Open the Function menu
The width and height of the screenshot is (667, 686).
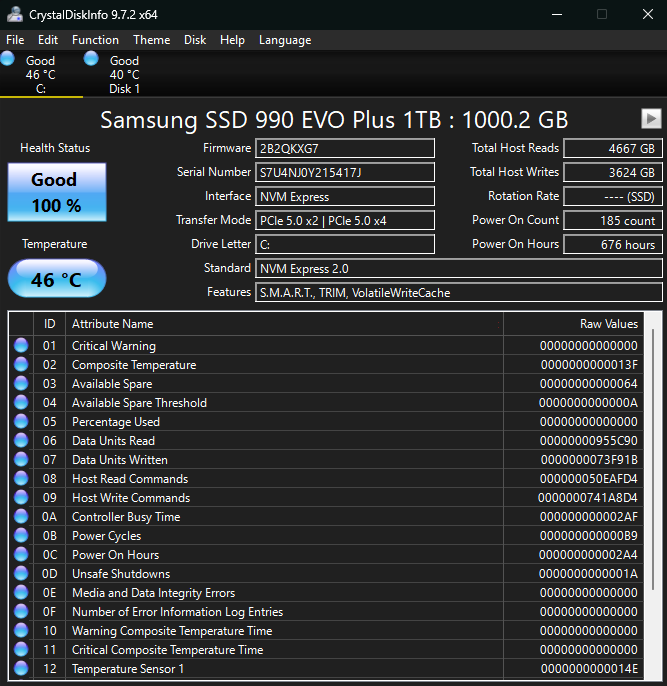(95, 40)
